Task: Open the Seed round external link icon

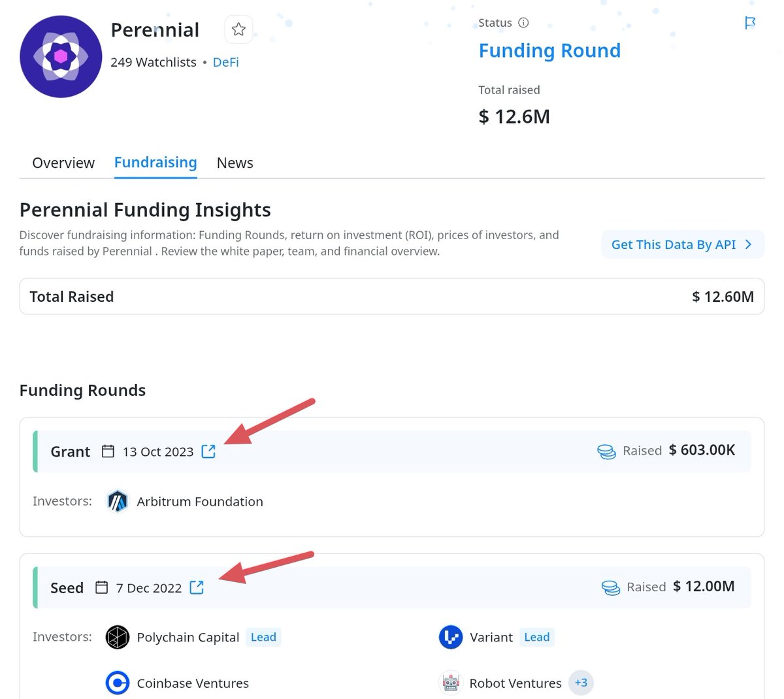Action: [197, 587]
